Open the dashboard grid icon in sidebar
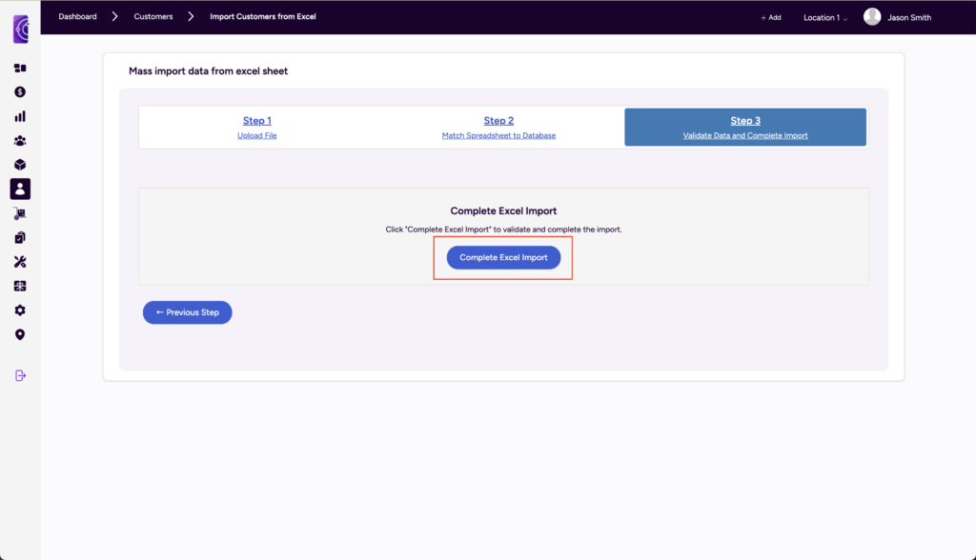This screenshot has width=976, height=560. click(20, 68)
